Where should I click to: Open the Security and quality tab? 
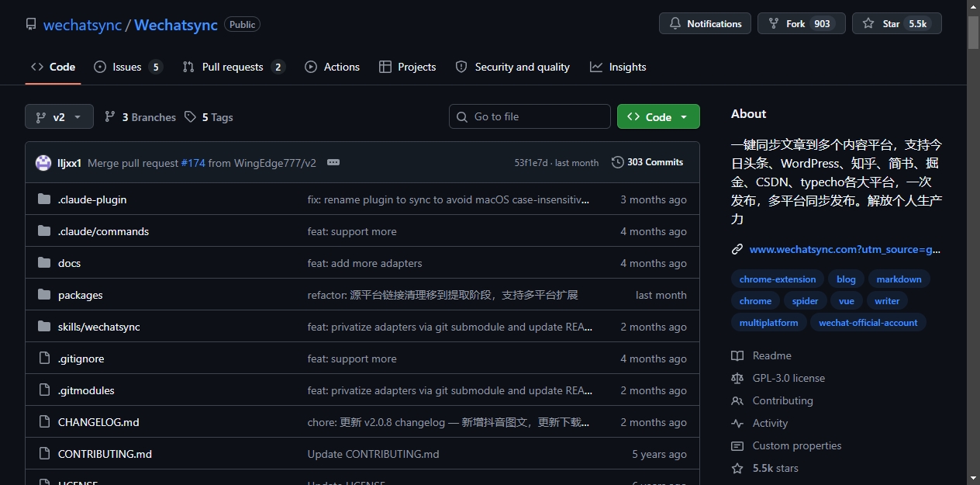(512, 67)
